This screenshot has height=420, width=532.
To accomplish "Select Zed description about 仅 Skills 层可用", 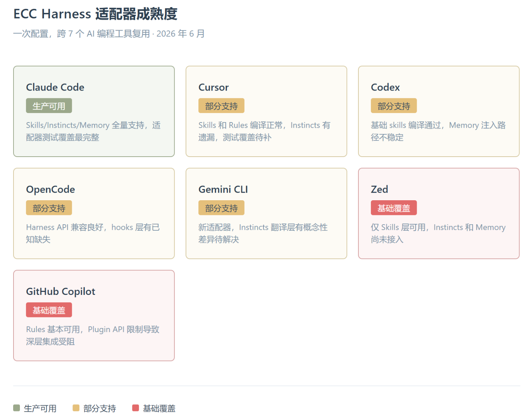I will [x=438, y=233].
